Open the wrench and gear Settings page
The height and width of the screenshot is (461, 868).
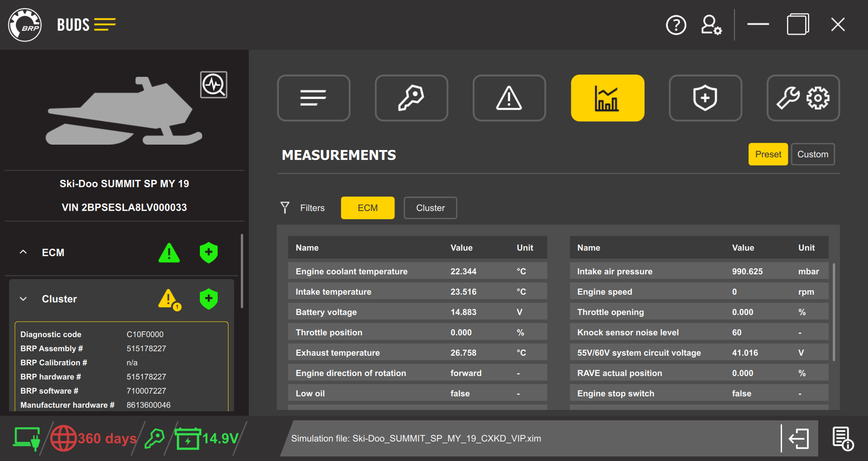(x=803, y=98)
